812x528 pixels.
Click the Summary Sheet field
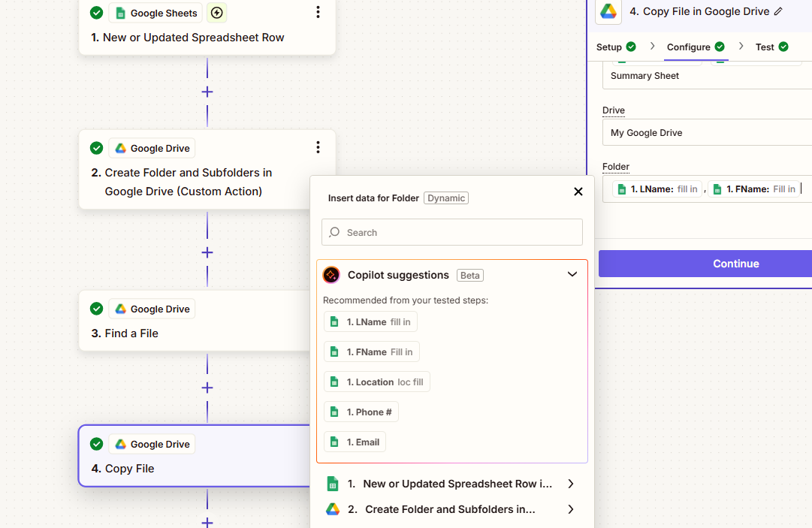(x=707, y=76)
